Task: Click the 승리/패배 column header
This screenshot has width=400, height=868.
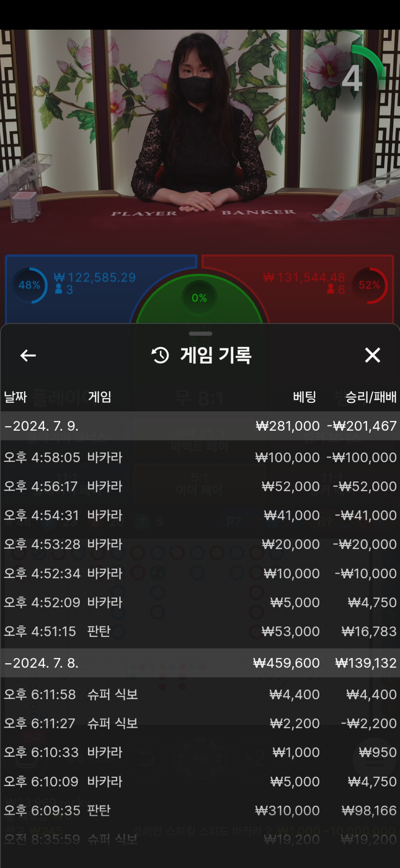Action: pyautogui.click(x=371, y=397)
